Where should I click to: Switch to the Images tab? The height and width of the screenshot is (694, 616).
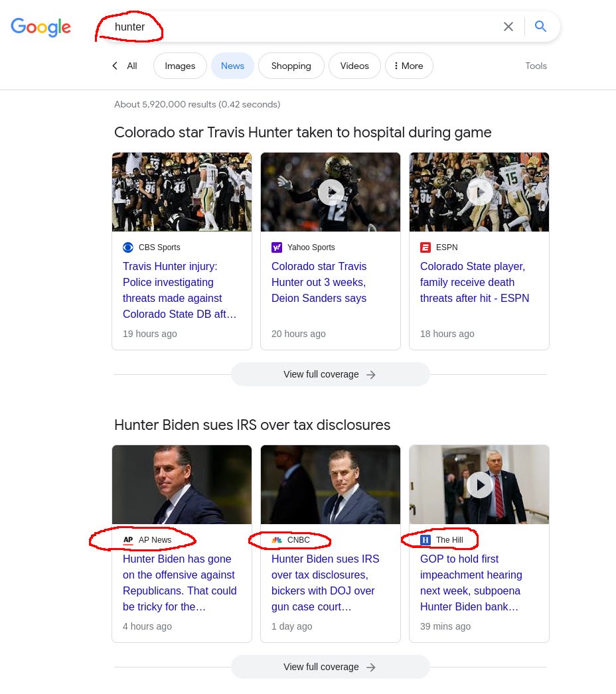tap(180, 66)
